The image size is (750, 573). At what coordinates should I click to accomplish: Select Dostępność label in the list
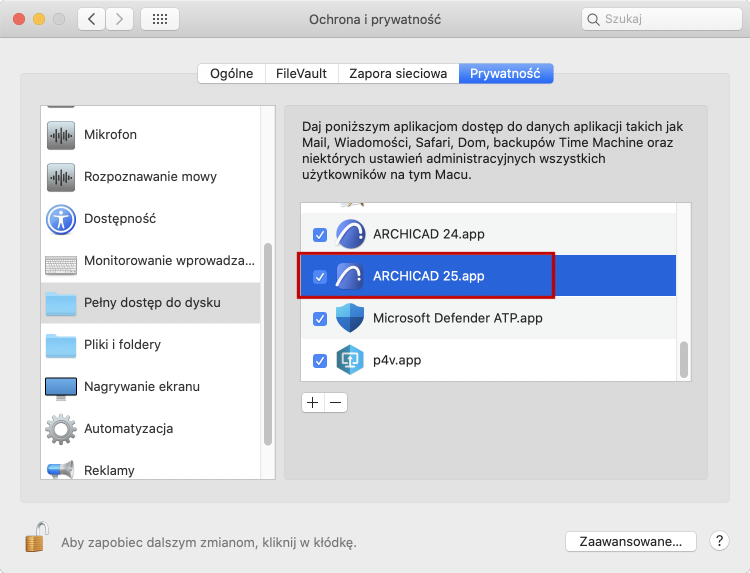point(120,219)
